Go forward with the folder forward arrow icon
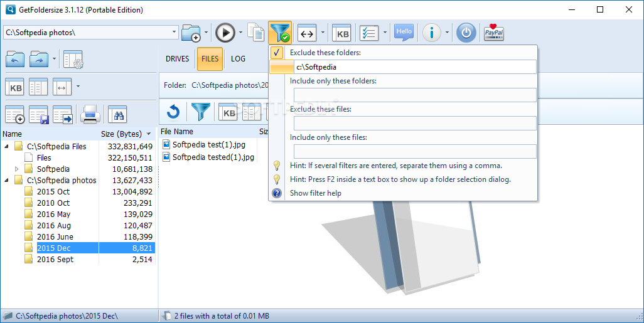Screen dimensions: 644x323 tap(39, 59)
